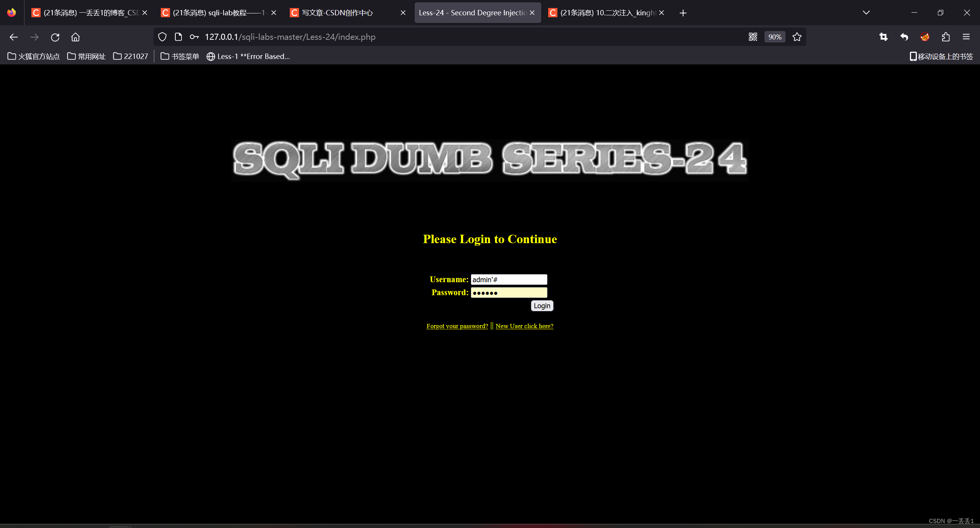Click the 90% zoom level indicator
980x528 pixels.
tap(774, 37)
